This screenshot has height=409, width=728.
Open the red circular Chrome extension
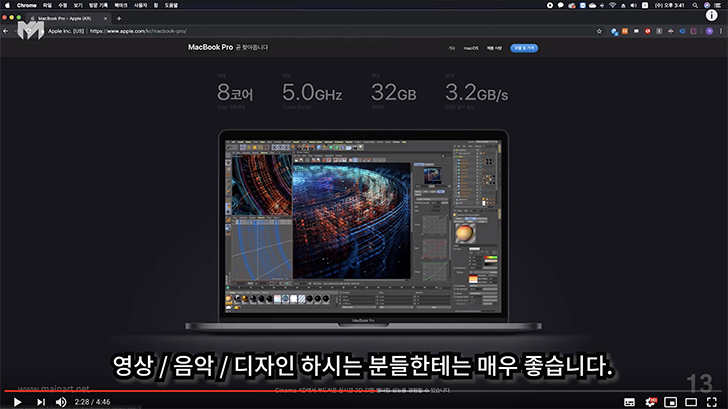point(648,31)
